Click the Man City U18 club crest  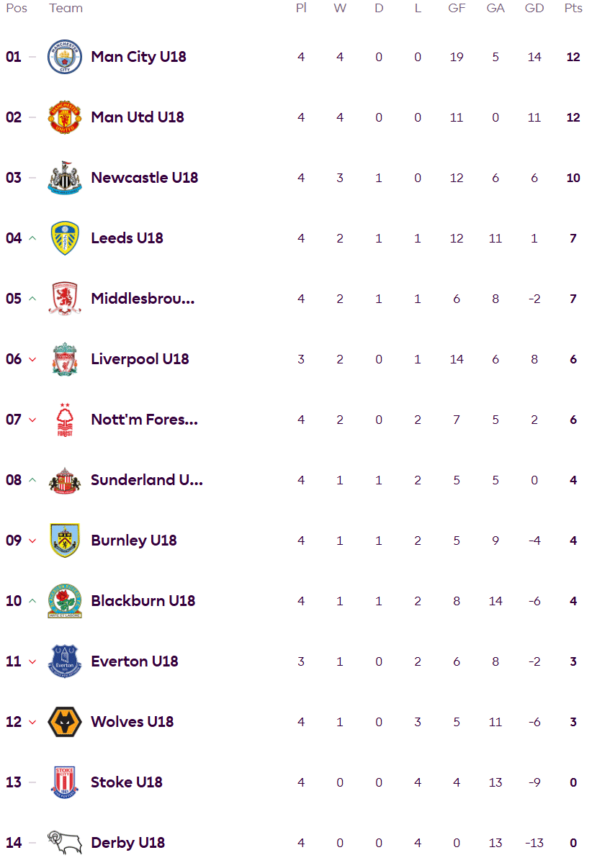pyautogui.click(x=65, y=57)
